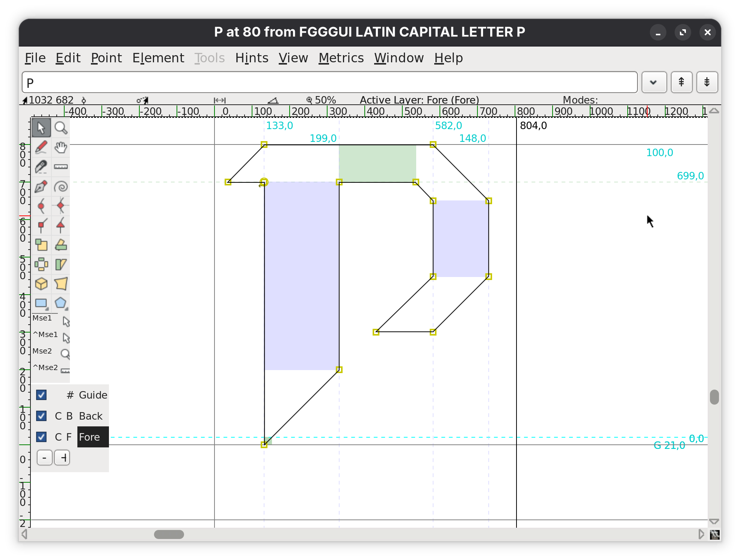Open the Element menu
The height and width of the screenshot is (560, 740).
click(x=158, y=58)
